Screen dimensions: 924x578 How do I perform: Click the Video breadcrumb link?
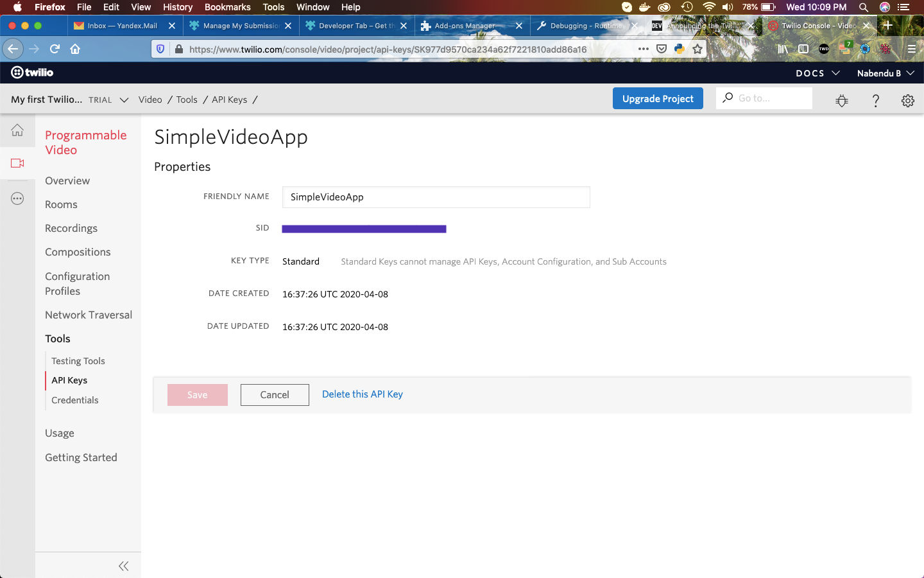tap(150, 100)
